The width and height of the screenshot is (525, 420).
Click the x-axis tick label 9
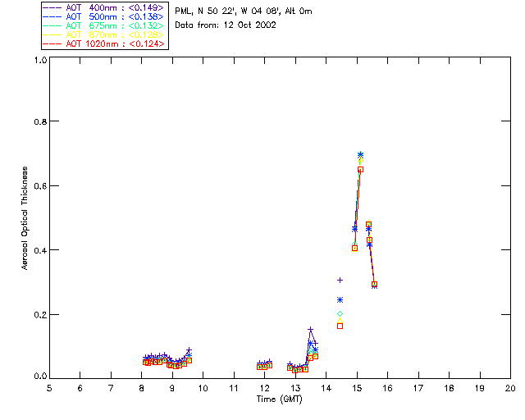[172, 388]
